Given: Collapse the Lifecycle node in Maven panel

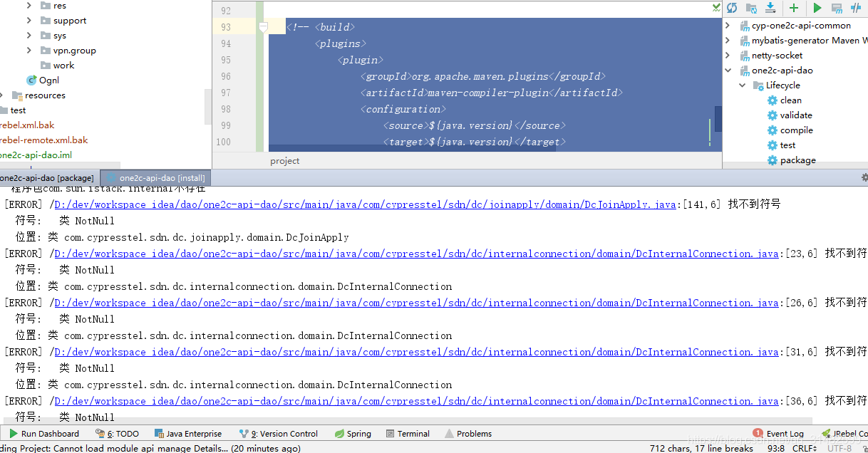Looking at the screenshot, I should click(x=743, y=85).
